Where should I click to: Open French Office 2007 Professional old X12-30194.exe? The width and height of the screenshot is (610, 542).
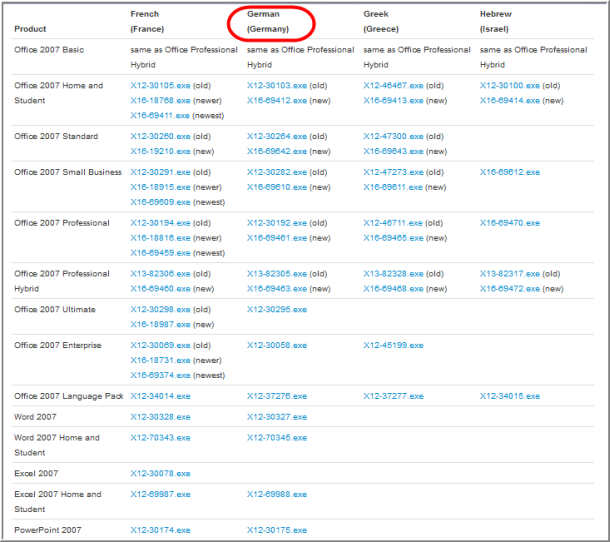click(160, 223)
